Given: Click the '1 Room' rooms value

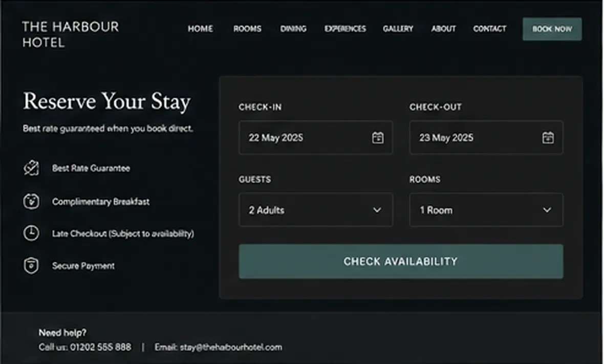Looking at the screenshot, I should tap(436, 210).
